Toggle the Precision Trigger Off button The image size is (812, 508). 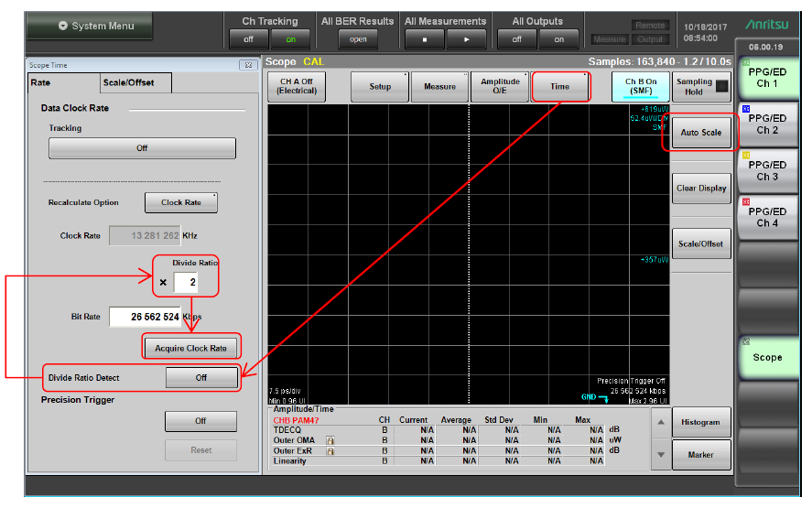(200, 421)
